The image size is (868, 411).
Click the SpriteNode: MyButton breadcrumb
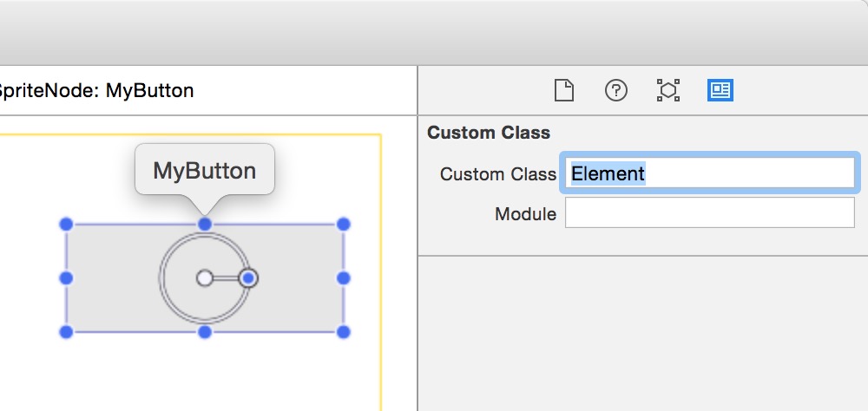pyautogui.click(x=95, y=90)
